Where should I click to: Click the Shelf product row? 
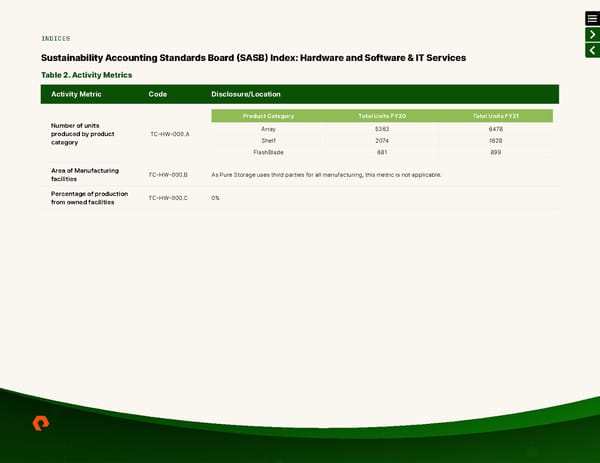click(x=268, y=141)
